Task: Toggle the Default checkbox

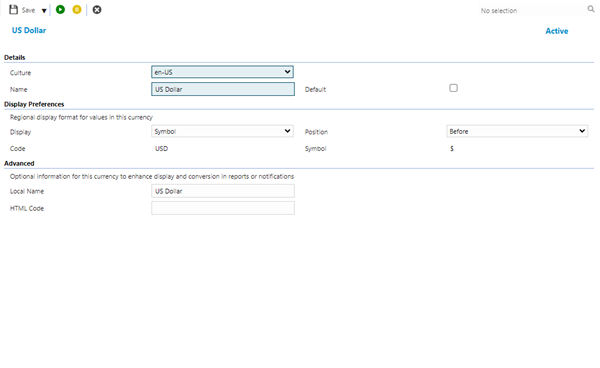Action: [x=453, y=88]
